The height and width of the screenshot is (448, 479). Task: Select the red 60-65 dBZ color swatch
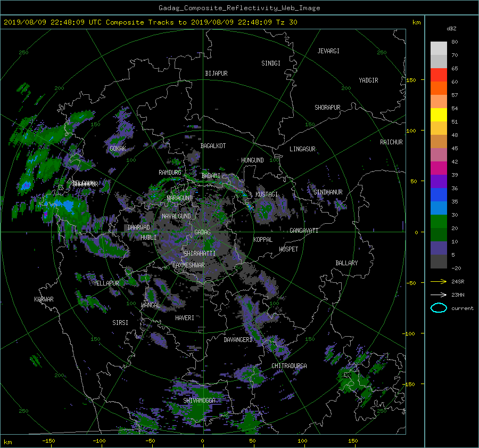click(439, 75)
